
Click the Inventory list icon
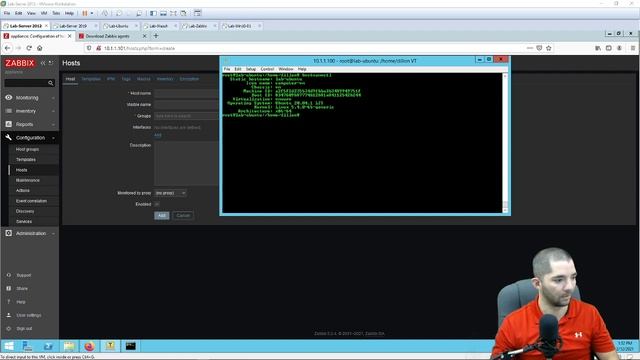(x=9, y=111)
